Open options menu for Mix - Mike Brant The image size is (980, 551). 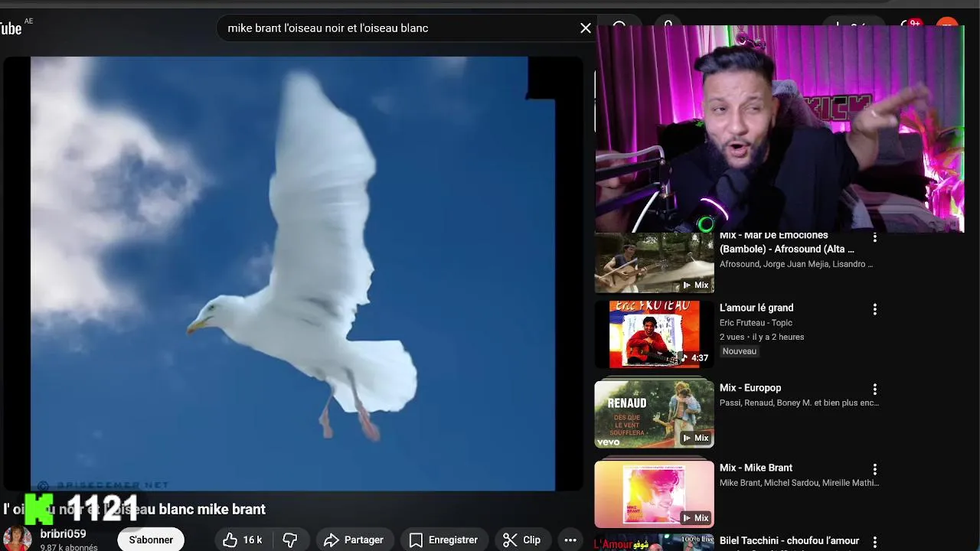(875, 469)
